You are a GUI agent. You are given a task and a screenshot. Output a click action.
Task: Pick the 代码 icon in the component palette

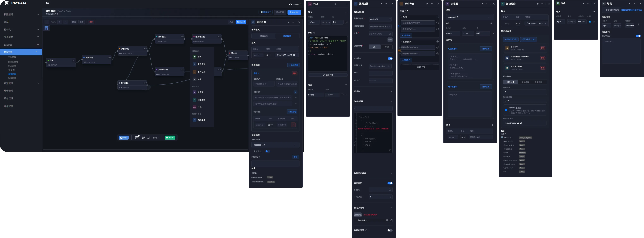pos(195,107)
